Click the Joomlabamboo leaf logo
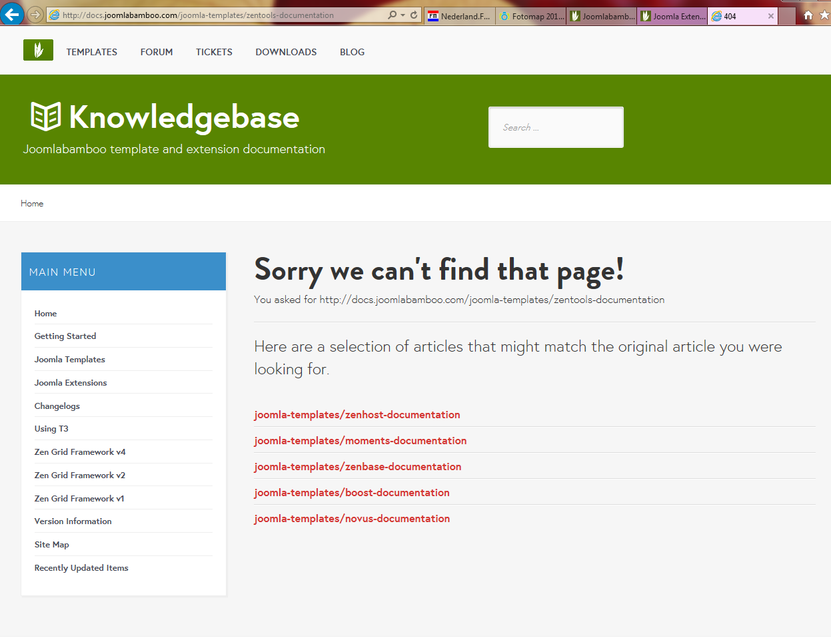The image size is (831, 644). [38, 50]
